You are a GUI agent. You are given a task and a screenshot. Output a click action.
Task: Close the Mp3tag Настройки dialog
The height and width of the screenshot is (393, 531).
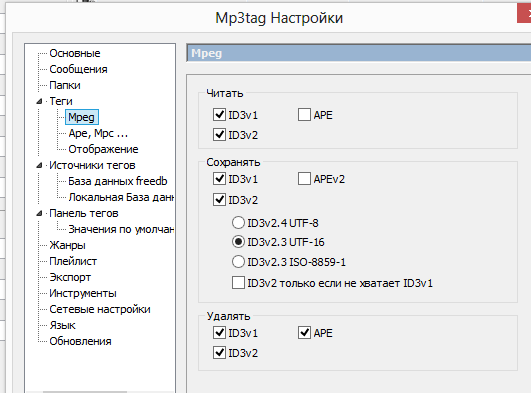524,14
